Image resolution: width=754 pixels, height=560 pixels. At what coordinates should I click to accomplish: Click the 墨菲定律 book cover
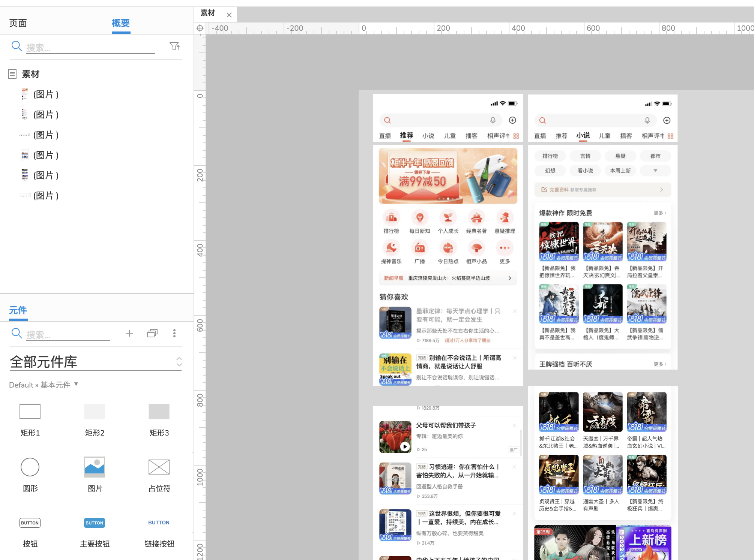point(395,323)
